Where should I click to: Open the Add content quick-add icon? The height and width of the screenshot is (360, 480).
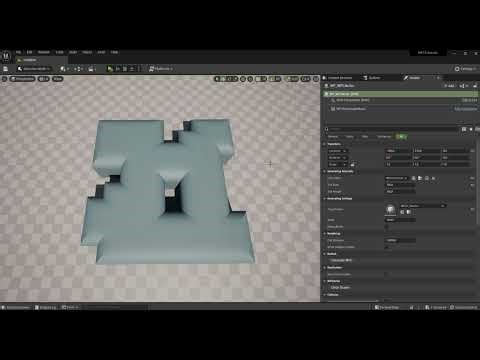(64, 69)
